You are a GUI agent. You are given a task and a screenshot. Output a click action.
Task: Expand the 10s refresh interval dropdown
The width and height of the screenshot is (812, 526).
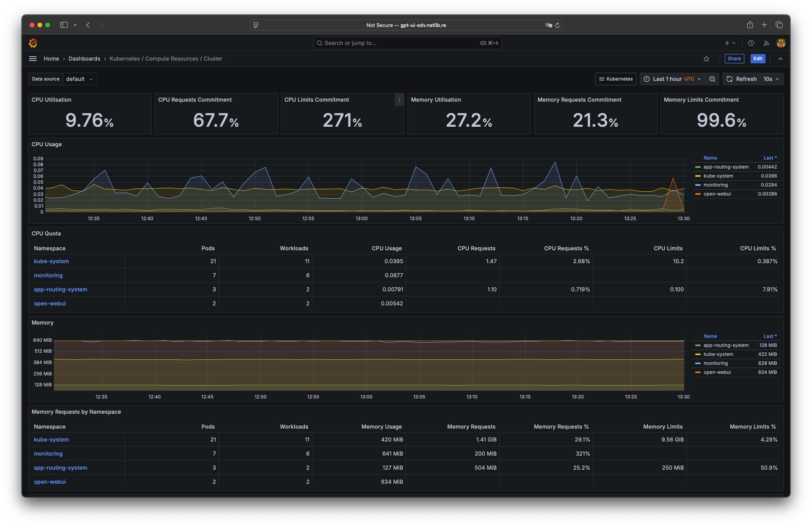771,79
